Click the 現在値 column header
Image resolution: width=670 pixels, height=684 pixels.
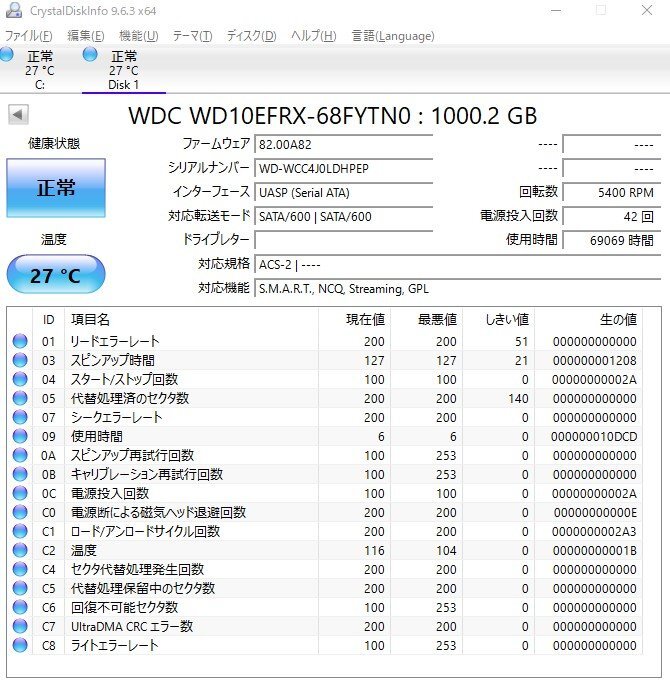[x=354, y=320]
